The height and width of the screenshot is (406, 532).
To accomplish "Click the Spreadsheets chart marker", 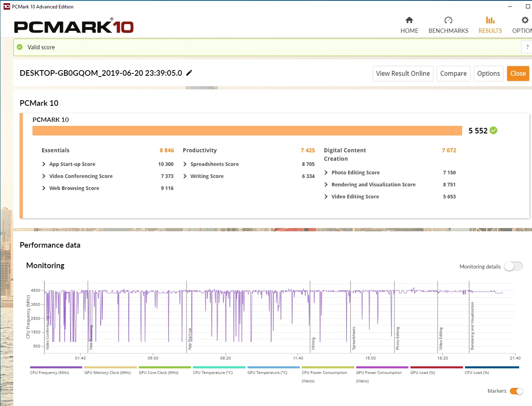I will pyautogui.click(x=354, y=338).
